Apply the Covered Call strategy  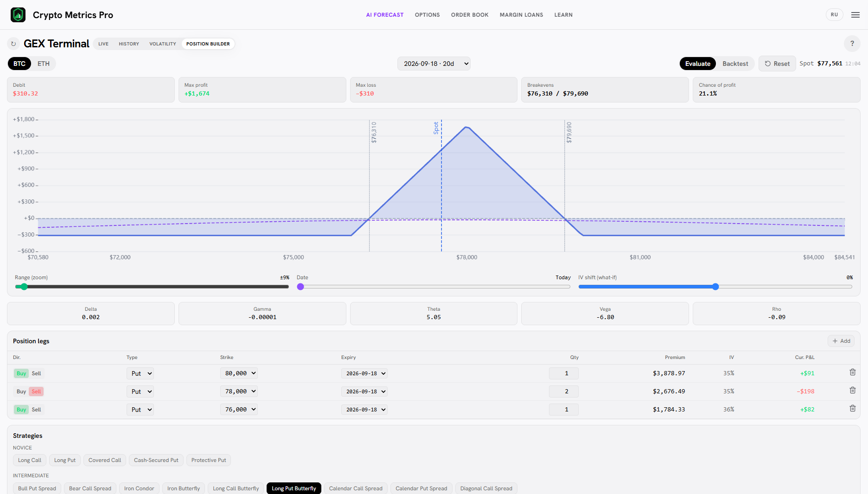[105, 460]
